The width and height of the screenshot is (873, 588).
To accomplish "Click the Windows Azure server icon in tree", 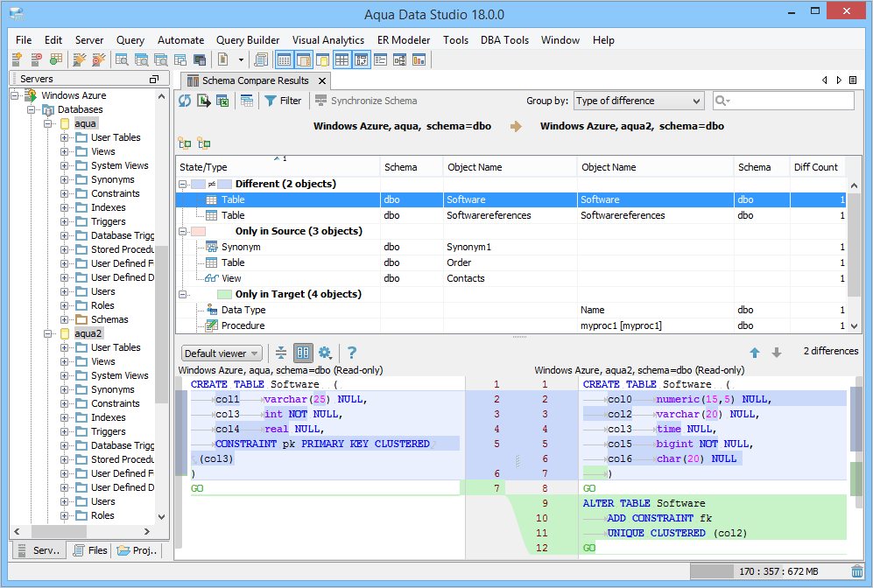I will (x=32, y=95).
